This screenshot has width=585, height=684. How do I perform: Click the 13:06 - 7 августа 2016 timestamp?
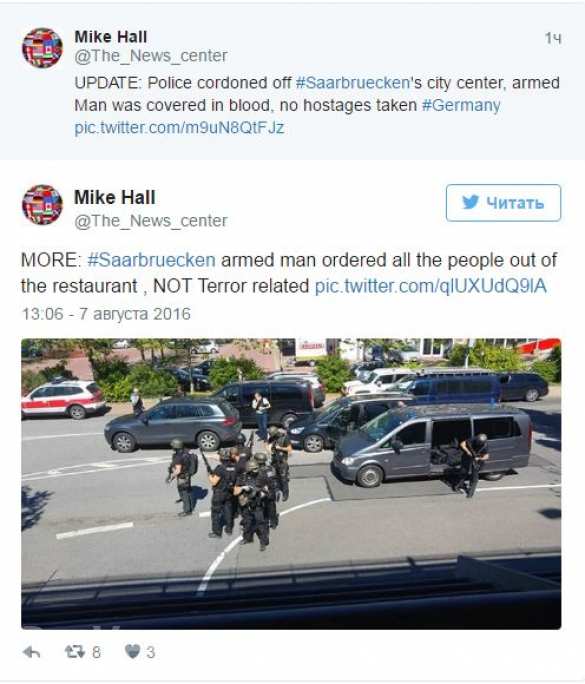(x=106, y=314)
